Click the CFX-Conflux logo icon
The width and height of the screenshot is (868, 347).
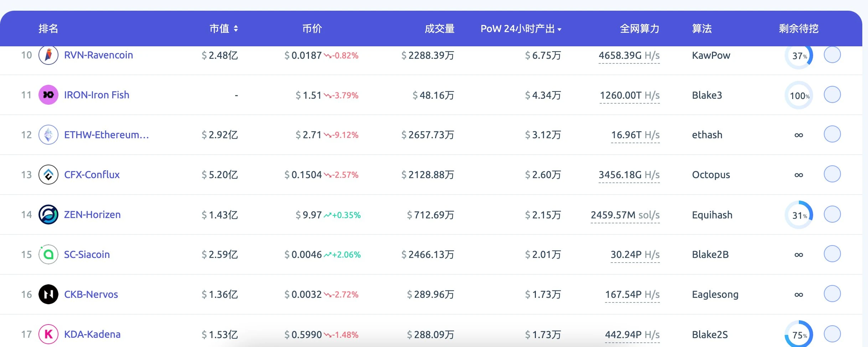[48, 175]
